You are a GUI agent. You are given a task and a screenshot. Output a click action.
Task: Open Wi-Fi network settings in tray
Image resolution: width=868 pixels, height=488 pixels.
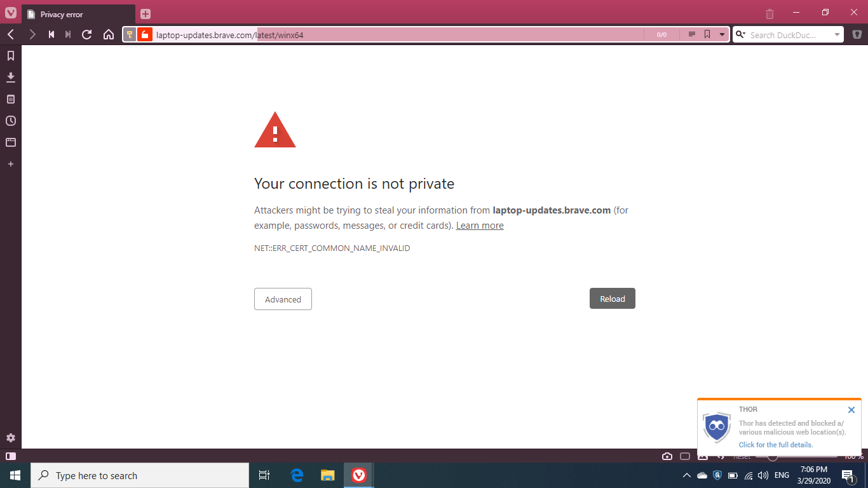[x=749, y=475]
